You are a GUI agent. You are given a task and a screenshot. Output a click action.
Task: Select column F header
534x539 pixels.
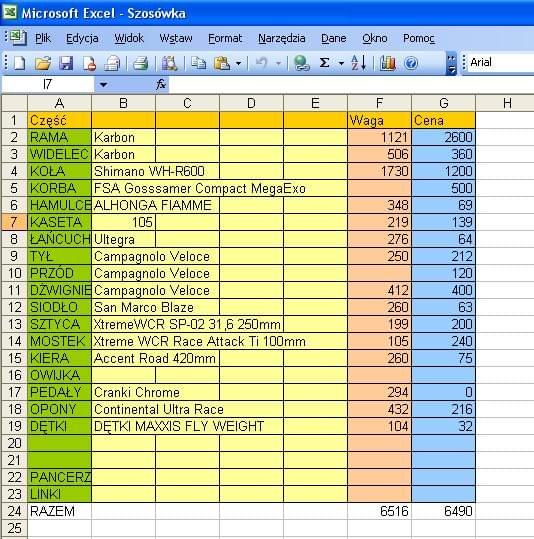point(379,103)
